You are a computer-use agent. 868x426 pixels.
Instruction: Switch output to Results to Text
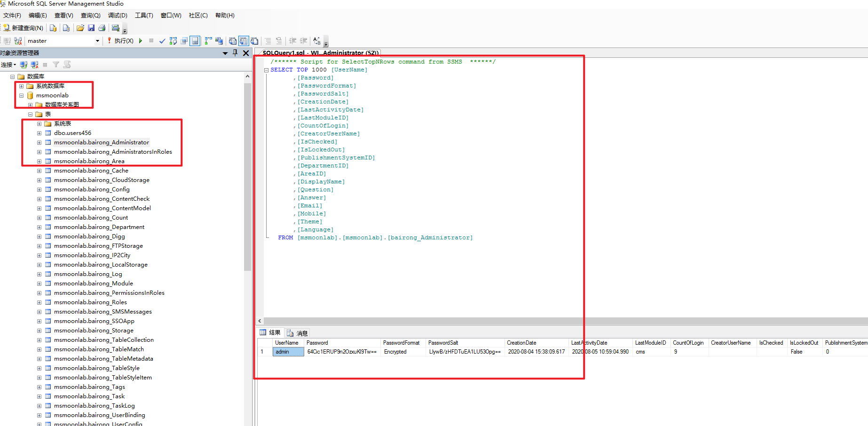tap(232, 41)
